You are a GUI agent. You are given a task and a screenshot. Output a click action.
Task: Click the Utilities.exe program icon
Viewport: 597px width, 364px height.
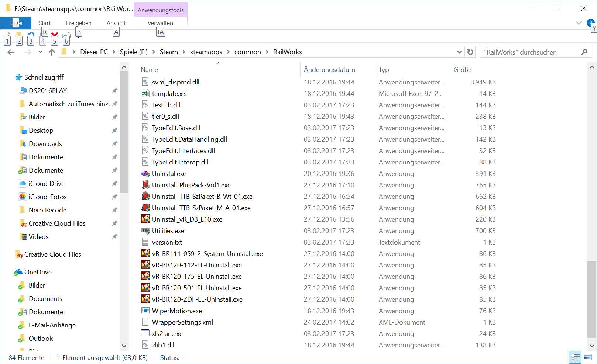coord(145,230)
